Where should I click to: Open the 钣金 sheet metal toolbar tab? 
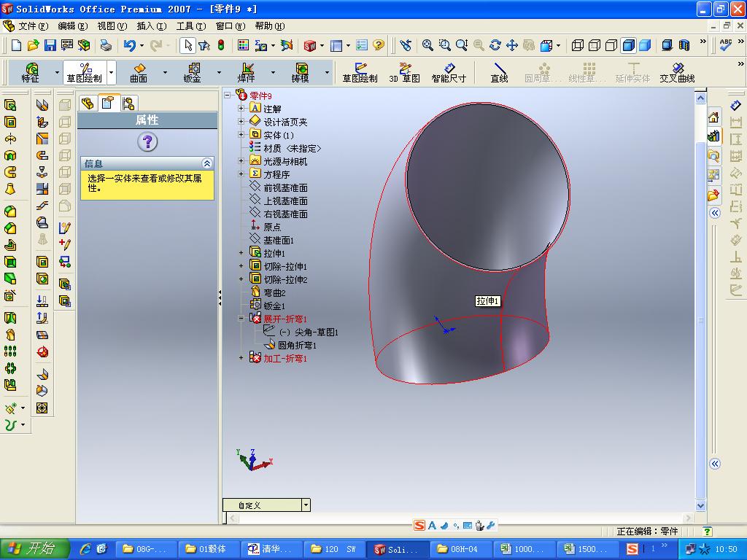point(193,73)
